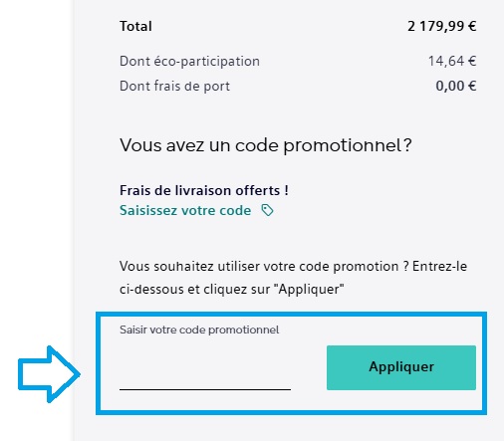This screenshot has width=504, height=441.
Task: Select the 14,64 € eco-participation amount
Action: (452, 61)
